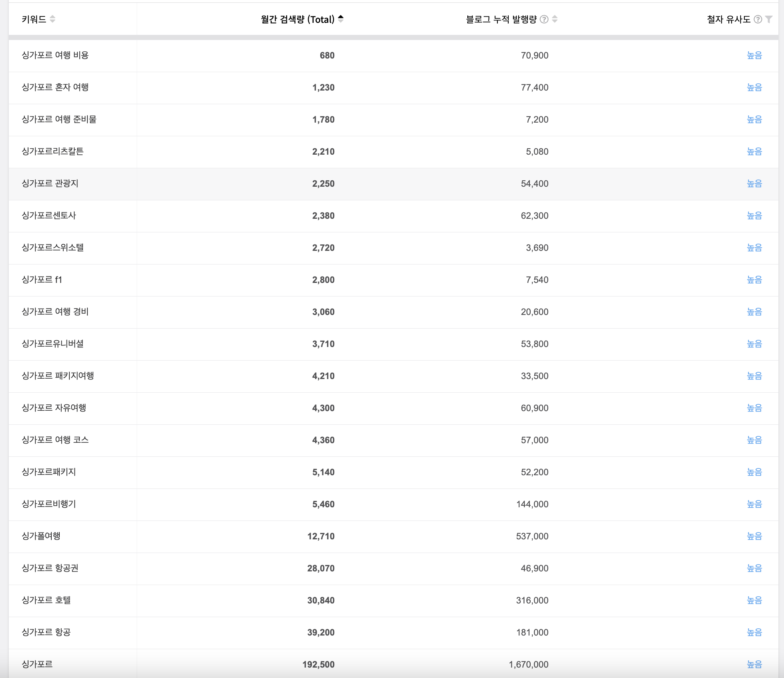This screenshot has height=678, width=784.
Task: Open the 높음 link for 싱가포르 혼자 여행
Action: [754, 87]
